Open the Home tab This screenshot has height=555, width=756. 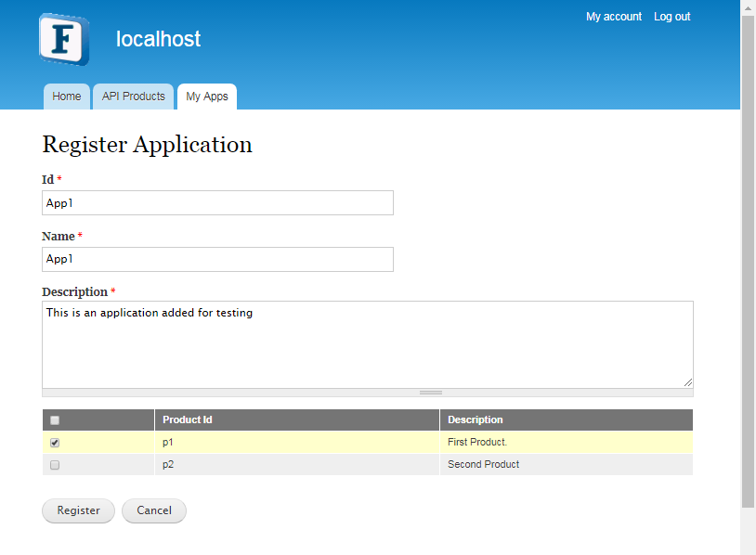click(x=67, y=97)
